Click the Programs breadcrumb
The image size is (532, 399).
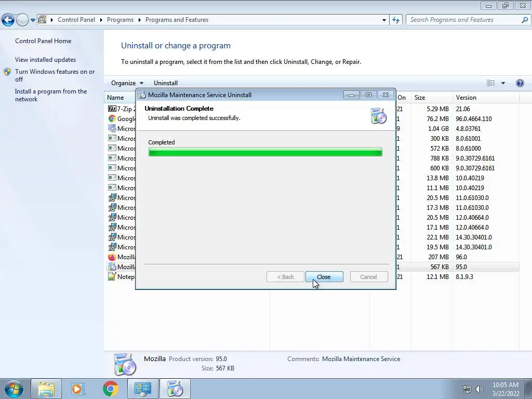pyautogui.click(x=120, y=20)
